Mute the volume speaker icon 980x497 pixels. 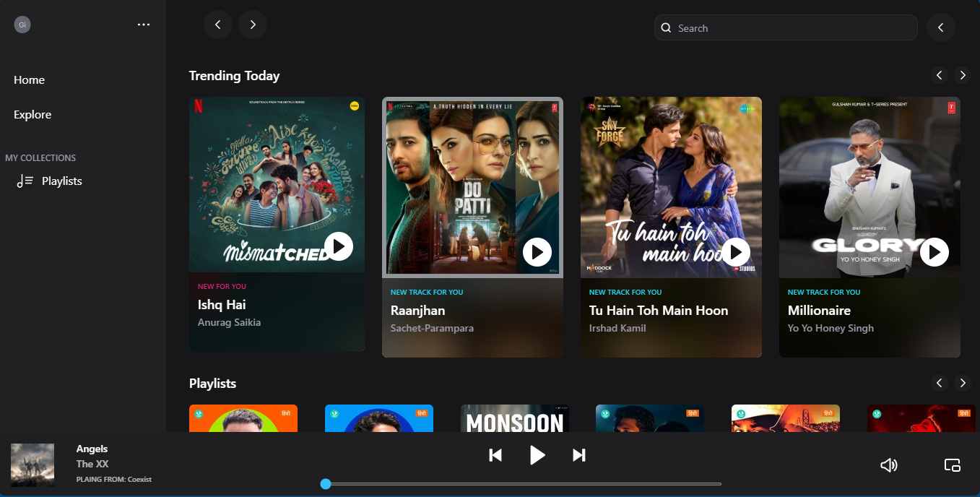pos(889,465)
